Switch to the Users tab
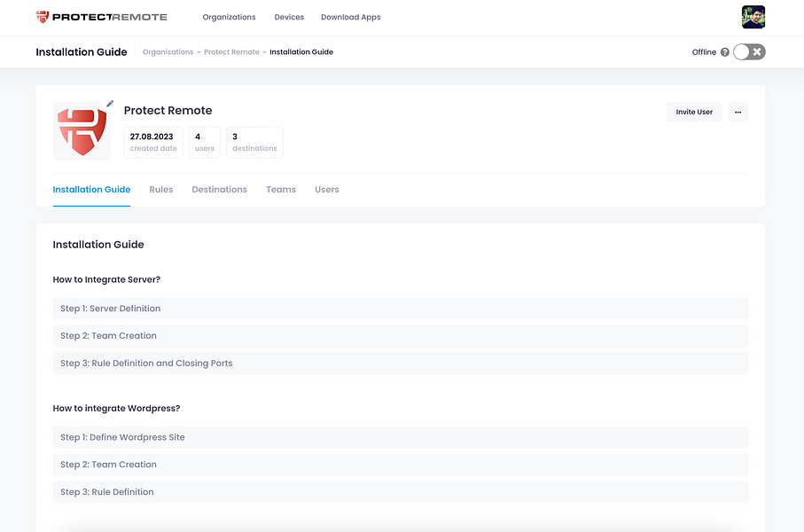The width and height of the screenshot is (804, 532). (x=326, y=190)
